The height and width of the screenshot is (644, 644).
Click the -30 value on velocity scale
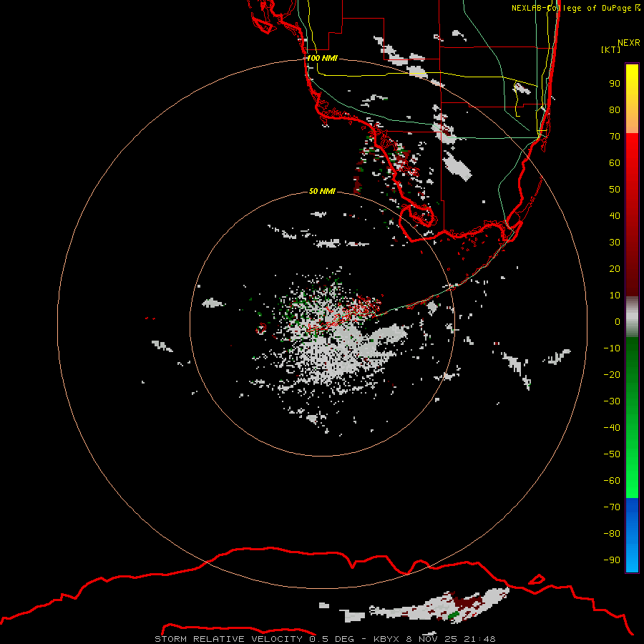pos(612,401)
